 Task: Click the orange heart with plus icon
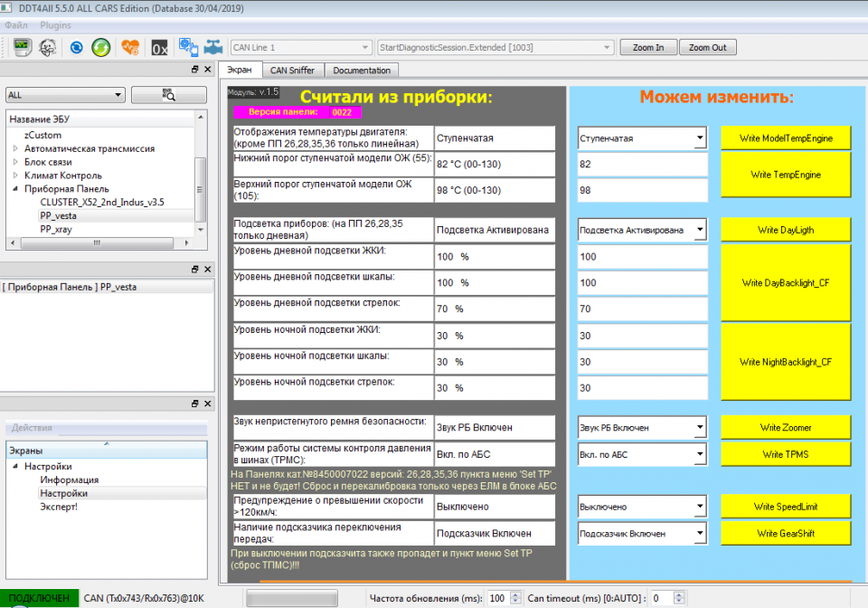[130, 47]
